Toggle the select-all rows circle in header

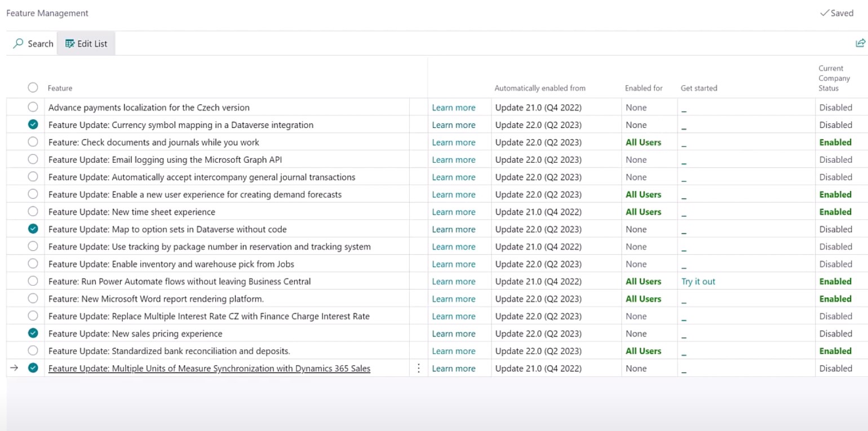coord(33,87)
